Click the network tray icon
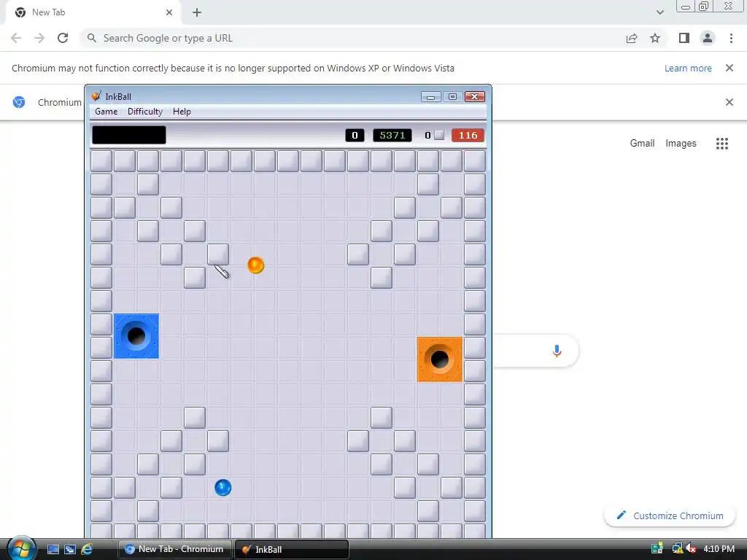This screenshot has height=560, width=747. [x=676, y=549]
